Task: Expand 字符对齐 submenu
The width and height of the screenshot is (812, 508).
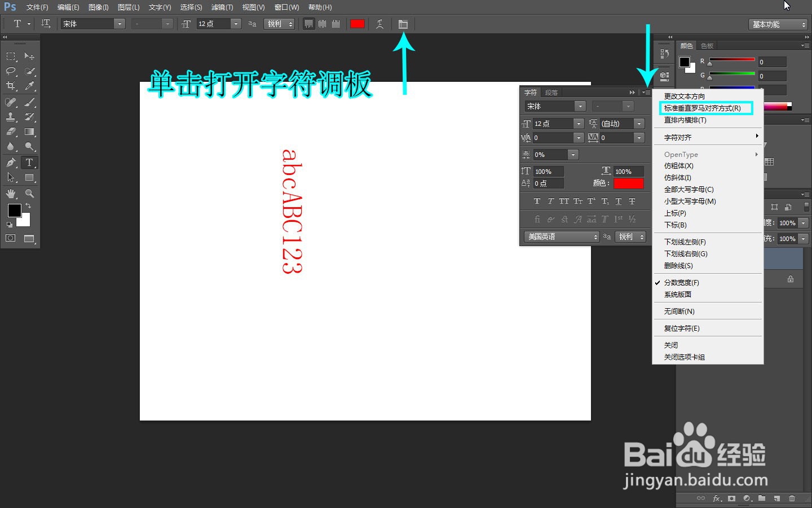Action: click(708, 138)
